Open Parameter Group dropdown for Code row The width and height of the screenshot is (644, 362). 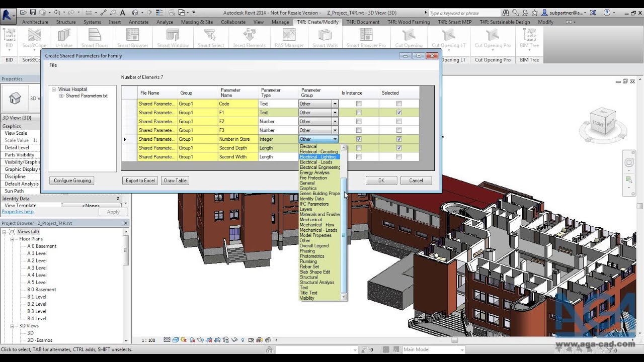[335, 104]
